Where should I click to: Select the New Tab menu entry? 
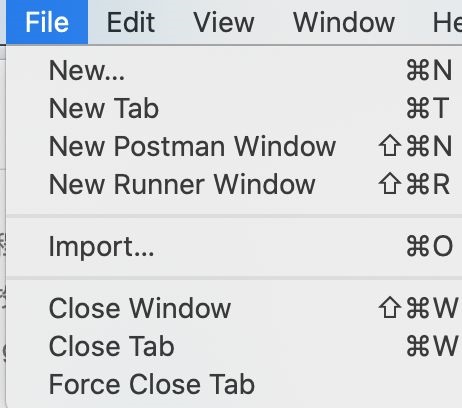tap(234, 108)
